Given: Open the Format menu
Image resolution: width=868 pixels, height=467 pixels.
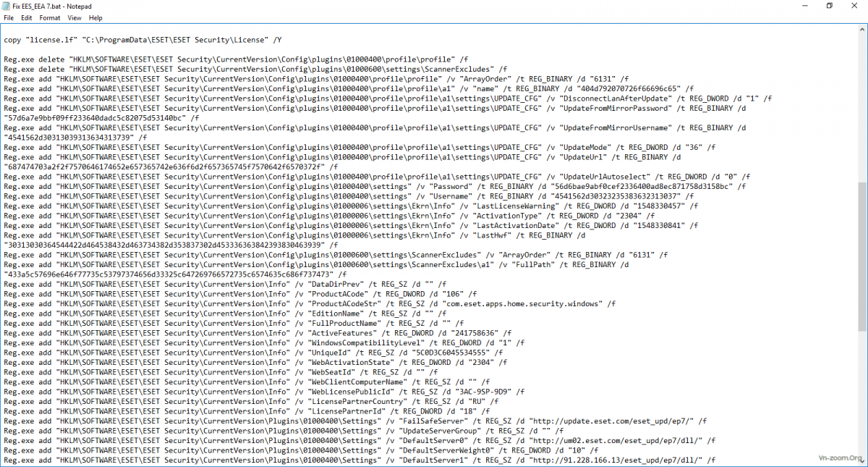Looking at the screenshot, I should 50,17.
